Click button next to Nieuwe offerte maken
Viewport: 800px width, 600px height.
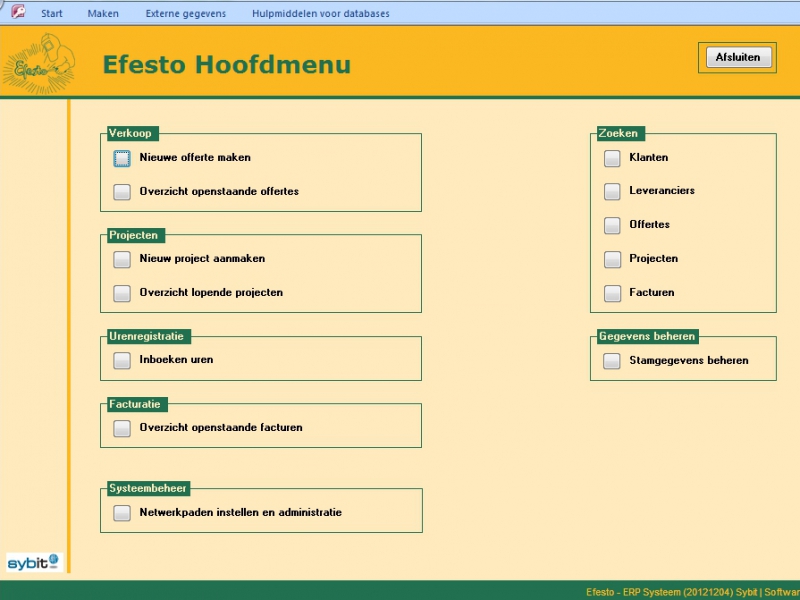point(122,158)
